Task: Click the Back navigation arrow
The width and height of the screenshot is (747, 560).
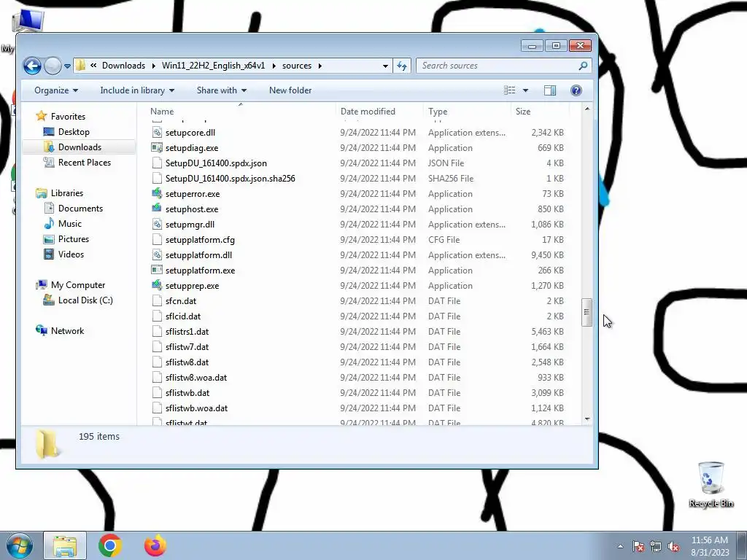Action: click(x=32, y=66)
